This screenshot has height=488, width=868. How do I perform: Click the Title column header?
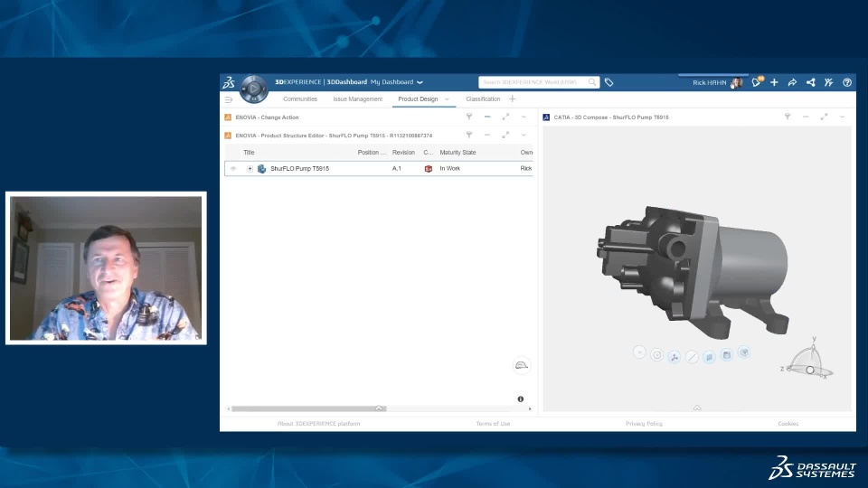(250, 152)
